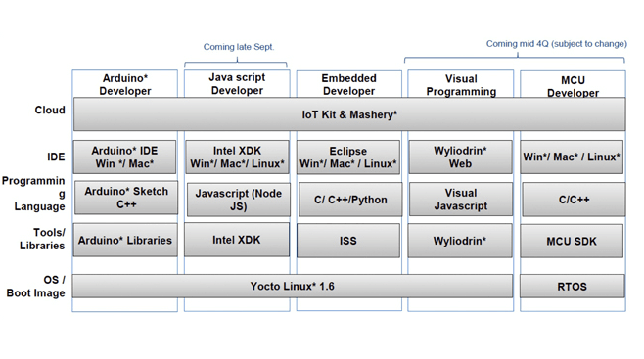Click the Visual Programming column header
The width and height of the screenshot is (644, 359).
click(x=461, y=85)
